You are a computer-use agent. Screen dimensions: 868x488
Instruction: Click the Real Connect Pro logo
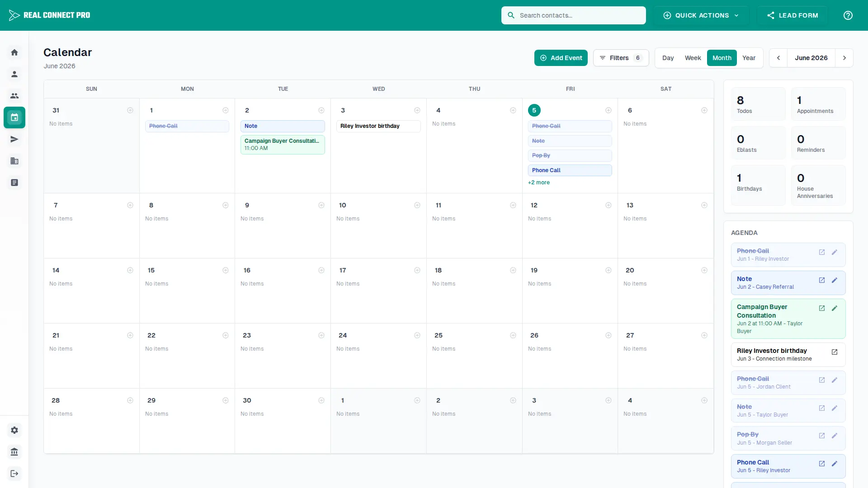pyautogui.click(x=49, y=15)
